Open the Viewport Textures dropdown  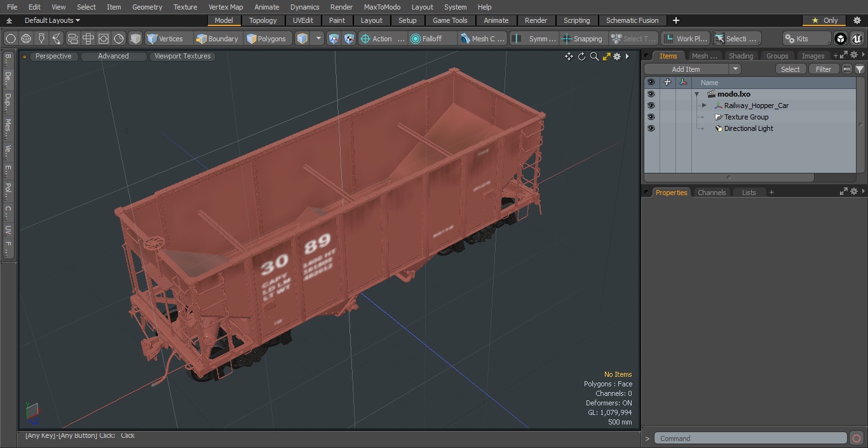point(182,56)
